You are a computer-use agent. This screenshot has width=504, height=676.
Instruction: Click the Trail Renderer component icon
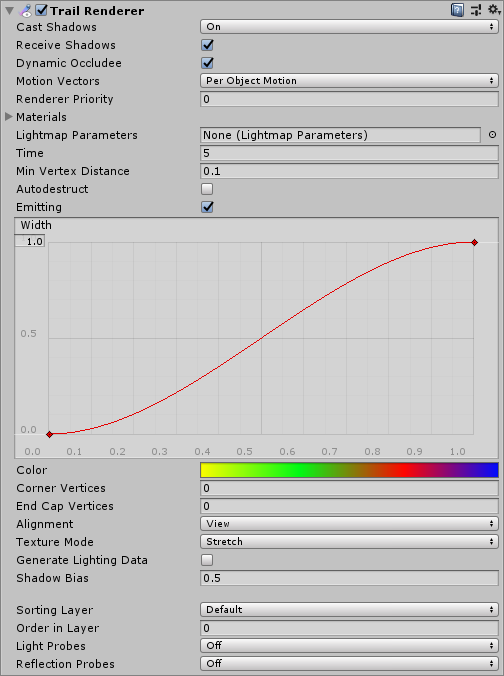(27, 10)
